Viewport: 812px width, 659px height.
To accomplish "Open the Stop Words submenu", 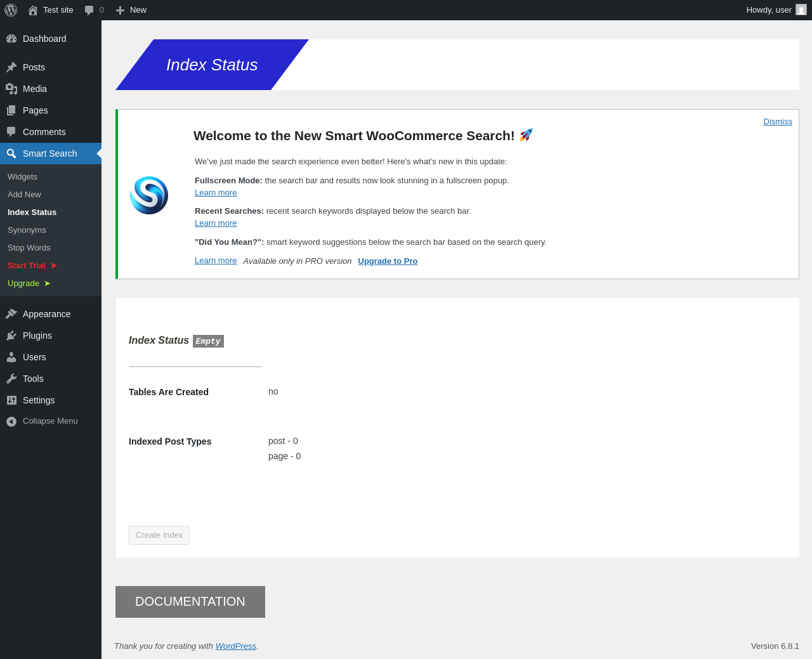I will click(x=51, y=248).
